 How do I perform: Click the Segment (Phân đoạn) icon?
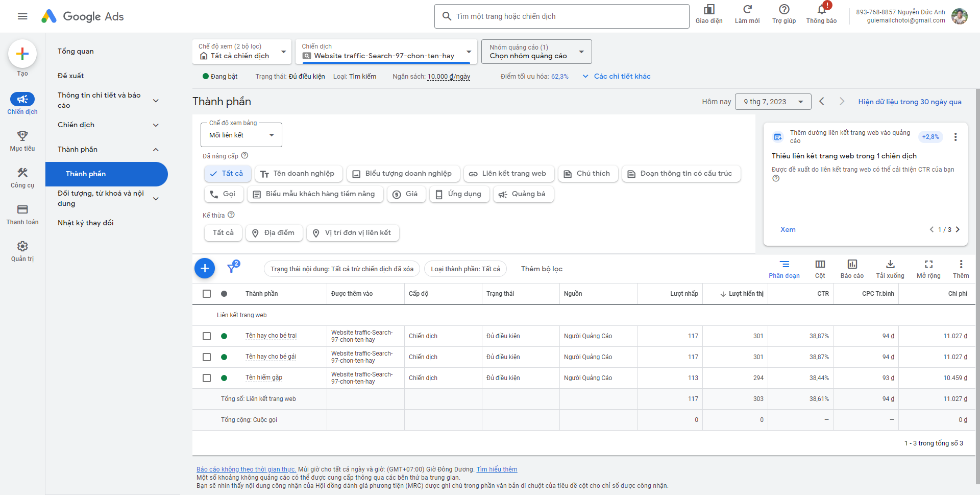point(784,265)
